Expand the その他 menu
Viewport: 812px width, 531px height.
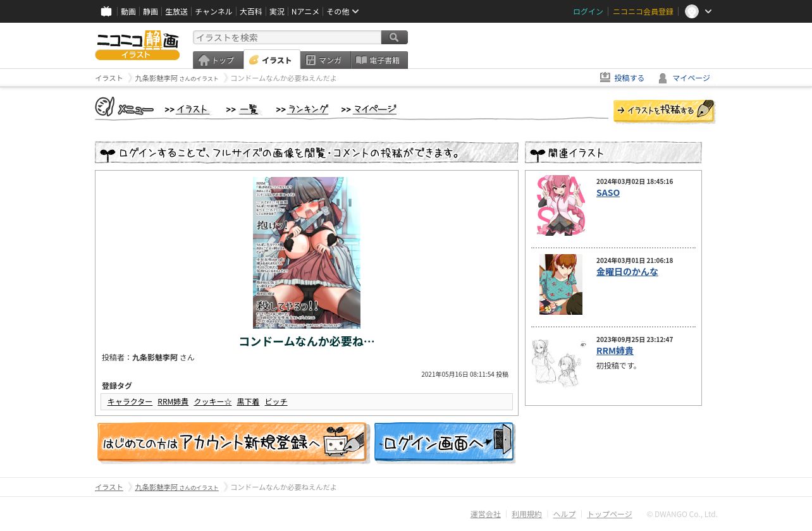[x=343, y=11]
